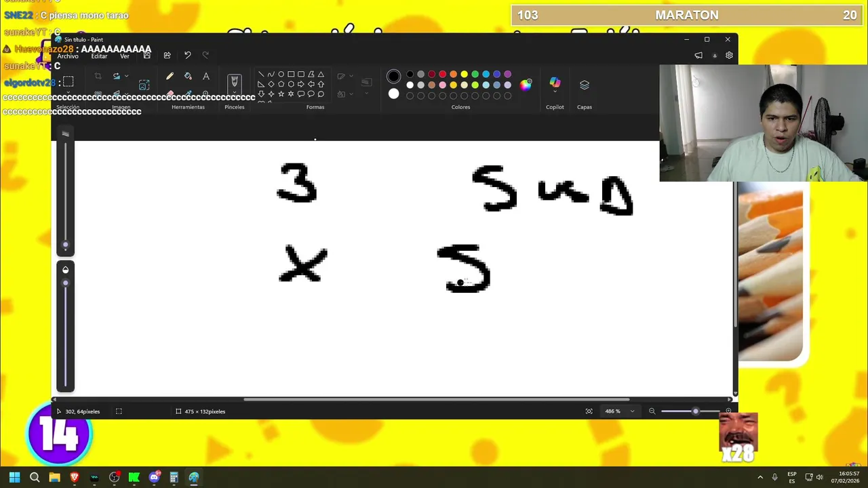The height and width of the screenshot is (488, 868).
Task: Open Brave browser from the taskbar
Action: point(75,477)
